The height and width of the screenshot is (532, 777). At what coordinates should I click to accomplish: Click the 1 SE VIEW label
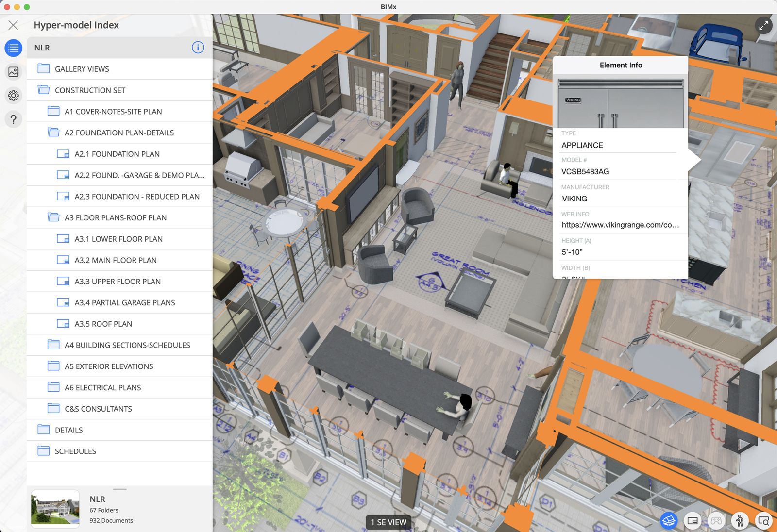pos(388,522)
